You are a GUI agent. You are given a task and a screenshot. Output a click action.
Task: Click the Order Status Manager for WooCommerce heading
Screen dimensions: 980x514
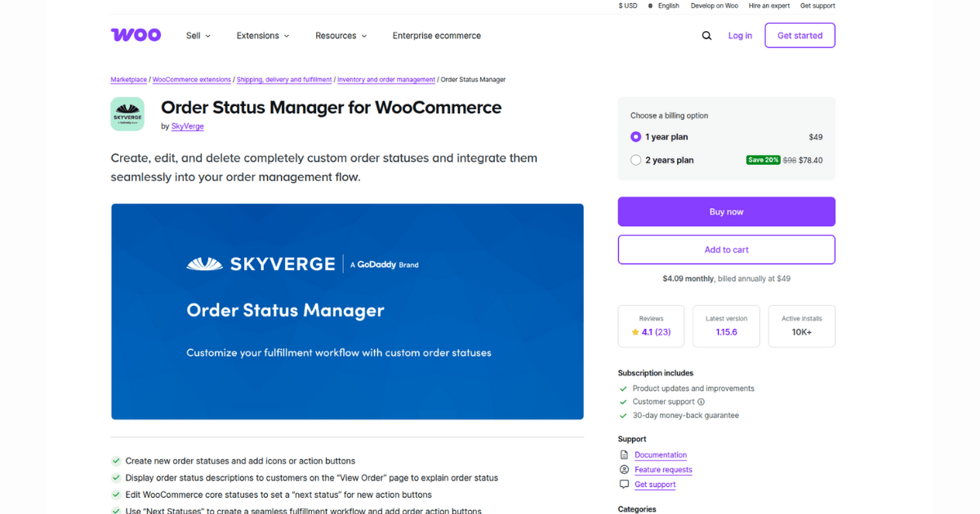click(332, 108)
